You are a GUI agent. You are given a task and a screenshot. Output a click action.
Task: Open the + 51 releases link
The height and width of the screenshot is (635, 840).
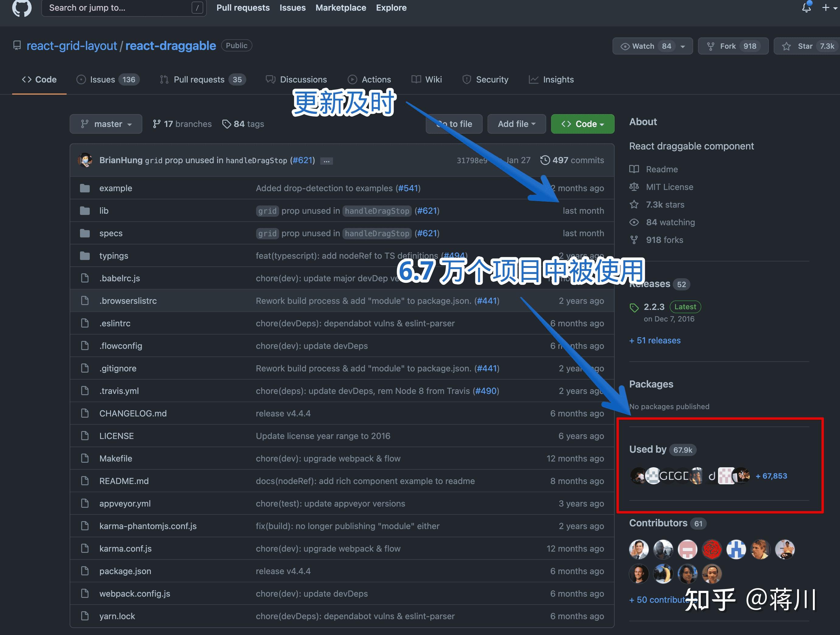pos(655,341)
